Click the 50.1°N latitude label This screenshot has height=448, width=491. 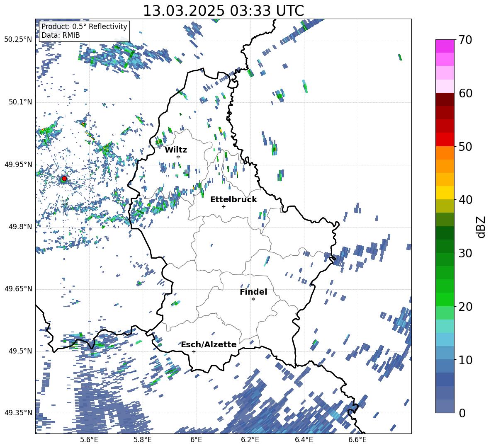[x=20, y=102]
